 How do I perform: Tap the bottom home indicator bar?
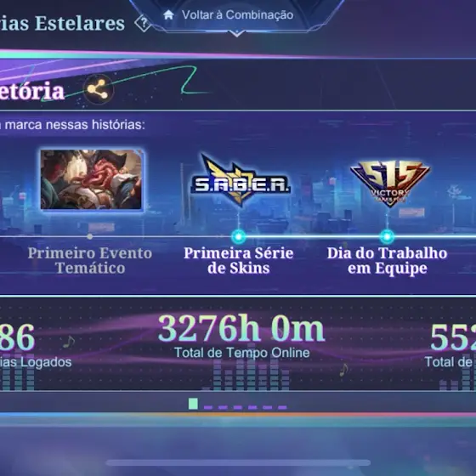[x=238, y=462]
